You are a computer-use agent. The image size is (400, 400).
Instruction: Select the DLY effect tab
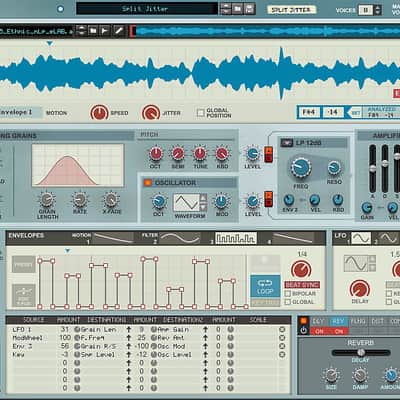click(318, 321)
